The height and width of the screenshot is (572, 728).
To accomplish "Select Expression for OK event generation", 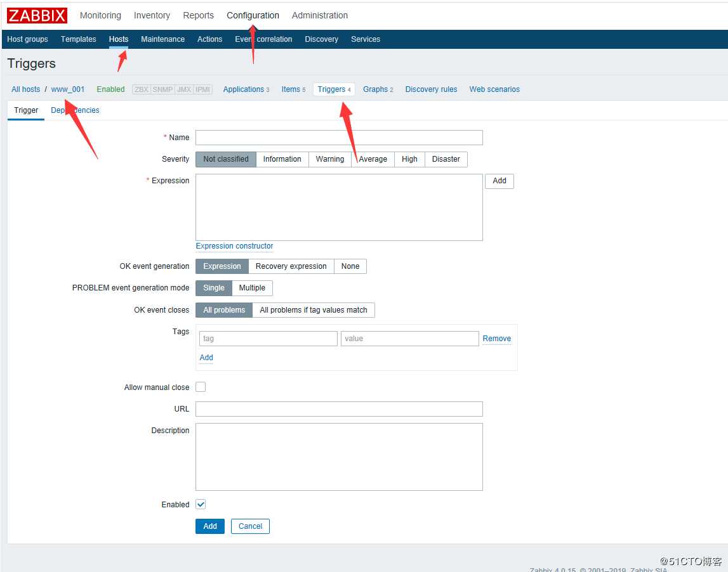I will pyautogui.click(x=222, y=266).
